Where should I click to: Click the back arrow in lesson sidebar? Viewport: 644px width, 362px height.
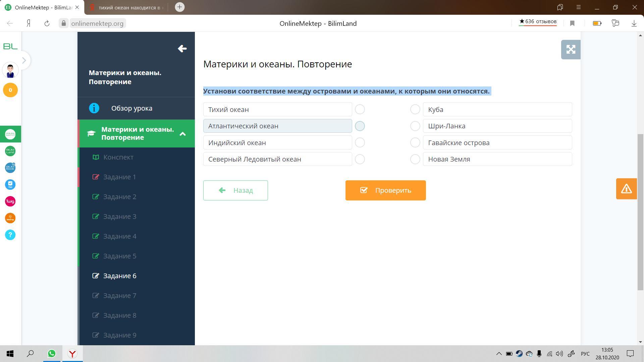coord(182,49)
